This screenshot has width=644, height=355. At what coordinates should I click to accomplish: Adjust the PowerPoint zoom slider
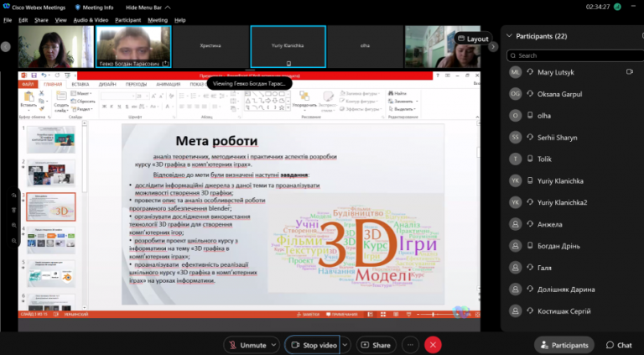pos(434,315)
